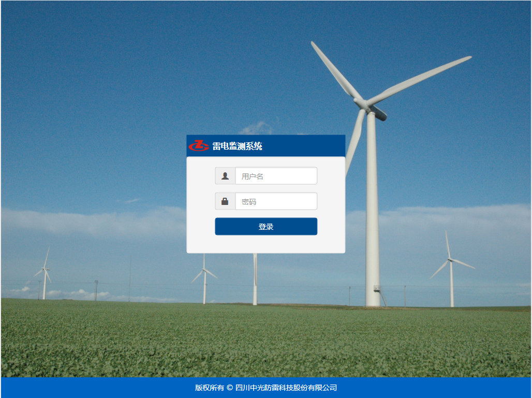532x398 pixels.
Task: Click the 雷电监测系统 title text
Action: tap(237, 146)
